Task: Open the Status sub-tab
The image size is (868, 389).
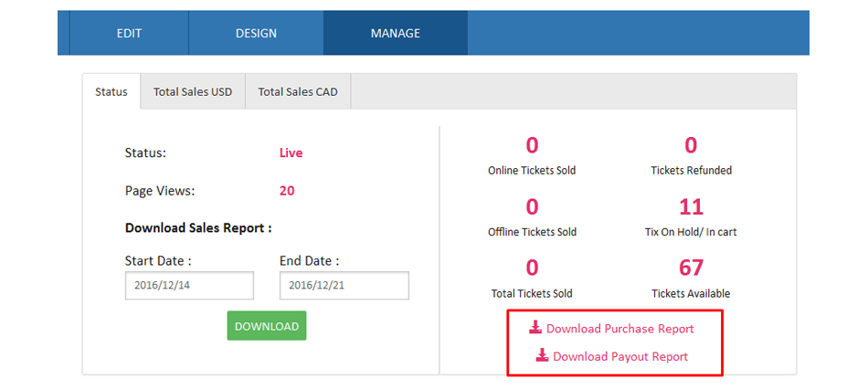Action: click(111, 92)
